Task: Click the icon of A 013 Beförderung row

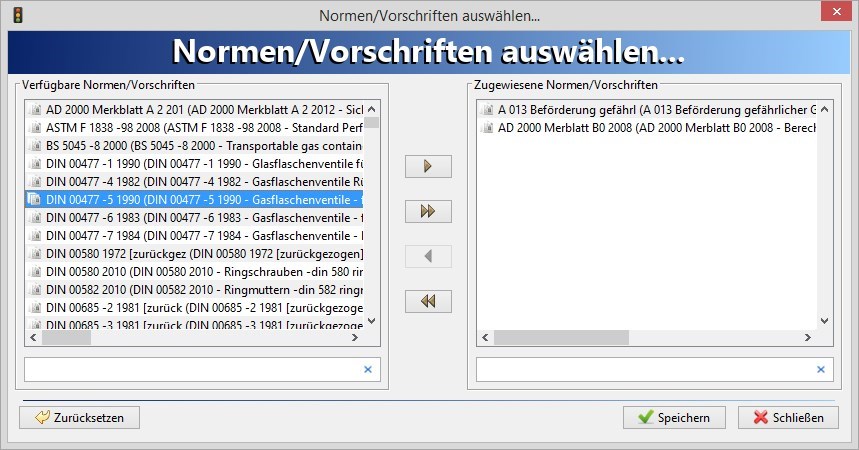Action: 486,110
